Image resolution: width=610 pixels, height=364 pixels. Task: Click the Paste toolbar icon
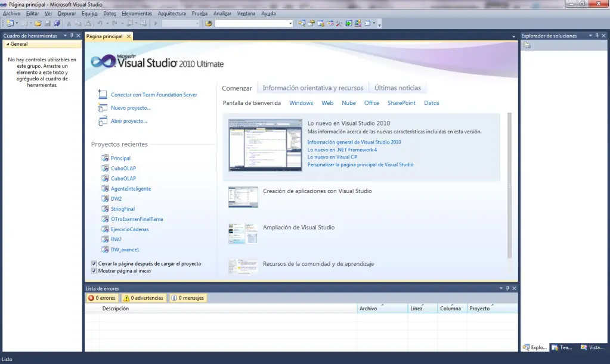coord(88,23)
